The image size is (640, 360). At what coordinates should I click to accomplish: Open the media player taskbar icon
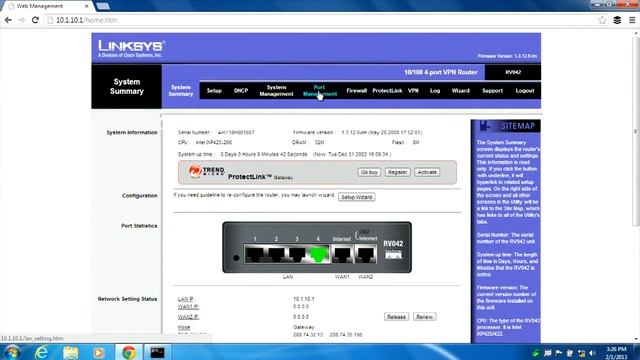98,352
